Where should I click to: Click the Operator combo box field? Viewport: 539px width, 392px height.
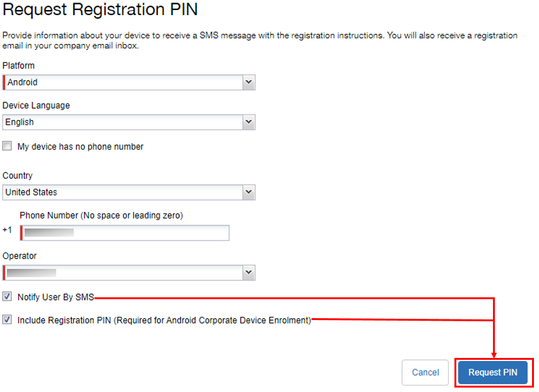coord(123,273)
